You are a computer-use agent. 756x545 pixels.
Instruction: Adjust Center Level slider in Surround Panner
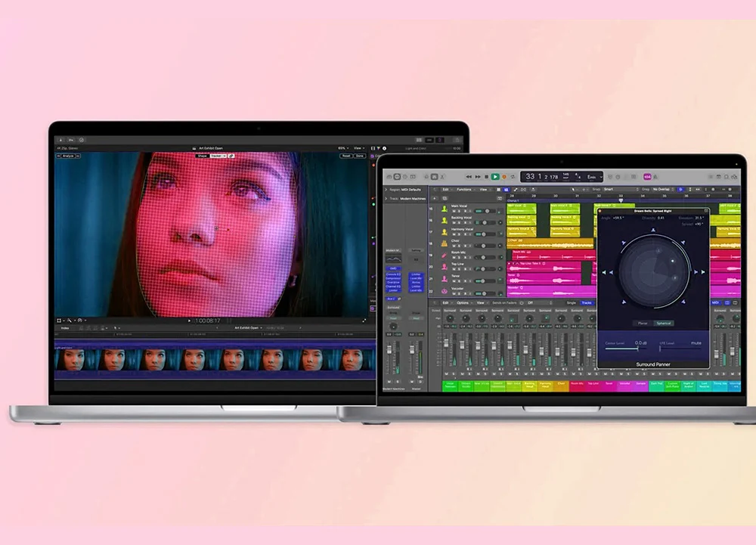tap(626, 348)
